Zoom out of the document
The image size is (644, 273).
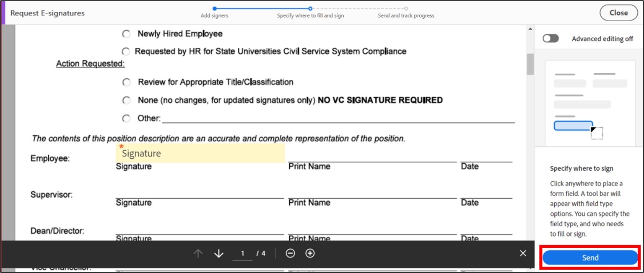(290, 253)
